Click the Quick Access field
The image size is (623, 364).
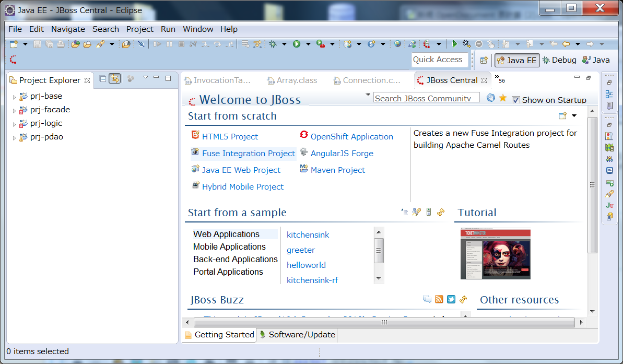pyautogui.click(x=440, y=60)
